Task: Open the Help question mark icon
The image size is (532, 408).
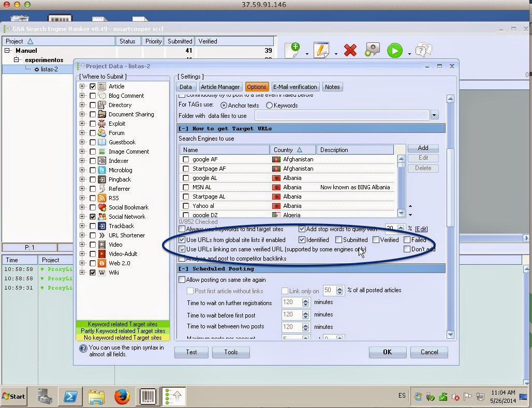Action: (423, 50)
